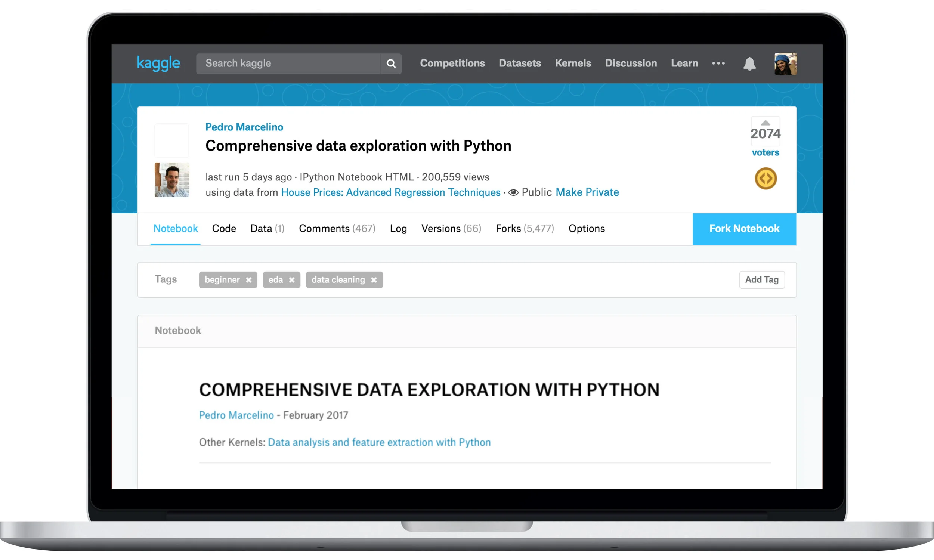
Task: Open the Comments (467) tab
Action: (337, 229)
